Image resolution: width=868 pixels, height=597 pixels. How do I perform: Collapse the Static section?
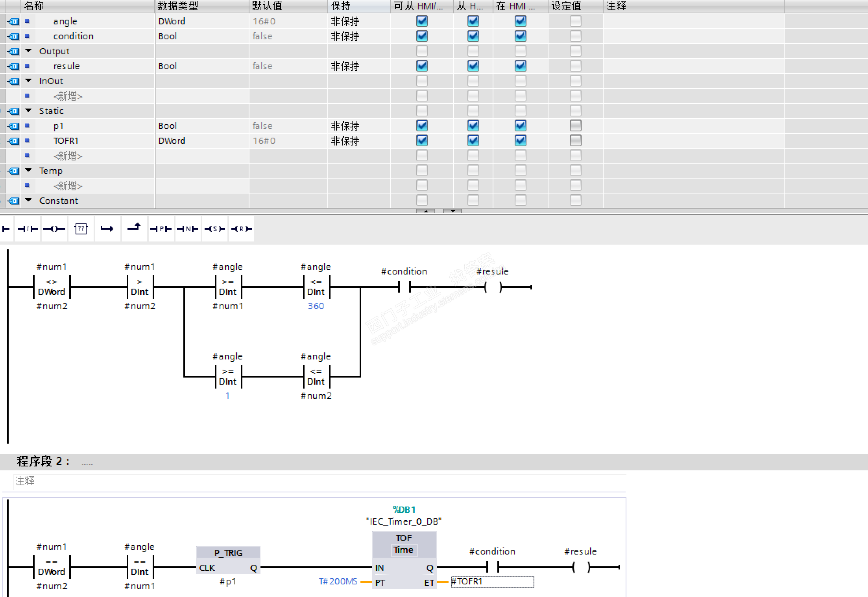(28, 111)
